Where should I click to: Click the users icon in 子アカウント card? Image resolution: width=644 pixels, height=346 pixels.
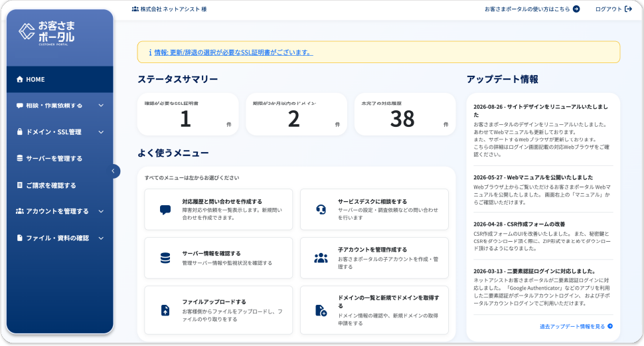(321, 258)
